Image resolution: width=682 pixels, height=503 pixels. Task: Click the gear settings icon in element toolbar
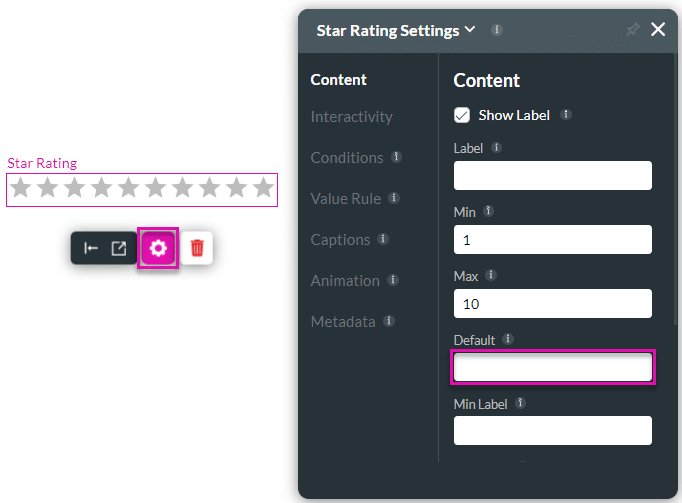click(x=158, y=248)
